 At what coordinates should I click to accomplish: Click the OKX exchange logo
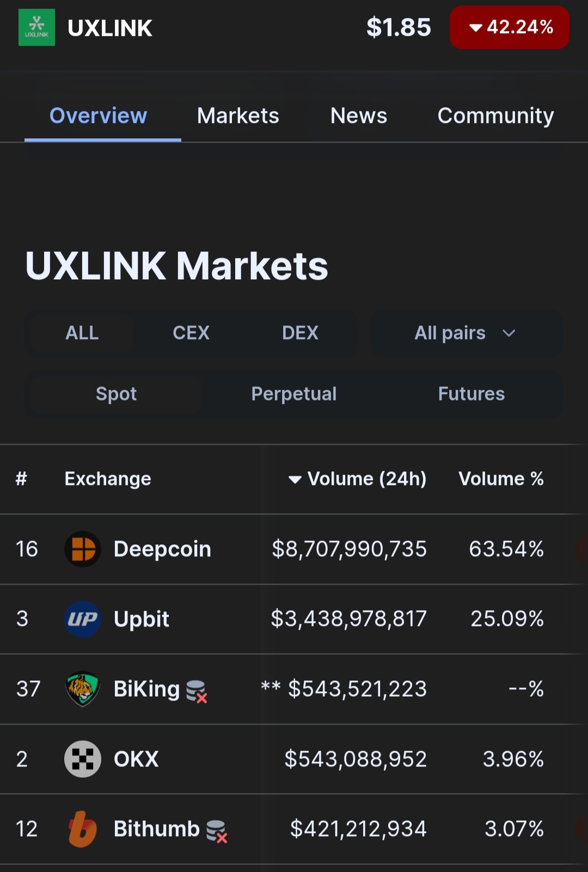tap(83, 759)
